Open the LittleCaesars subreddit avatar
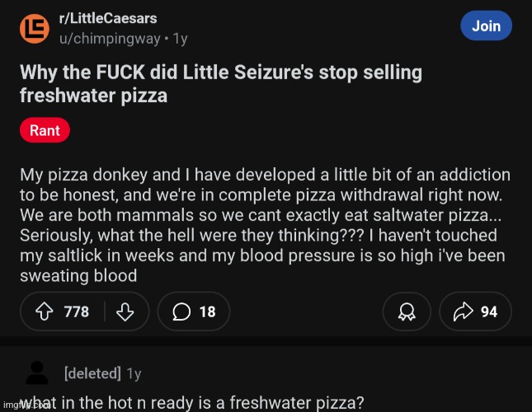The height and width of the screenshot is (412, 532). click(x=35, y=29)
